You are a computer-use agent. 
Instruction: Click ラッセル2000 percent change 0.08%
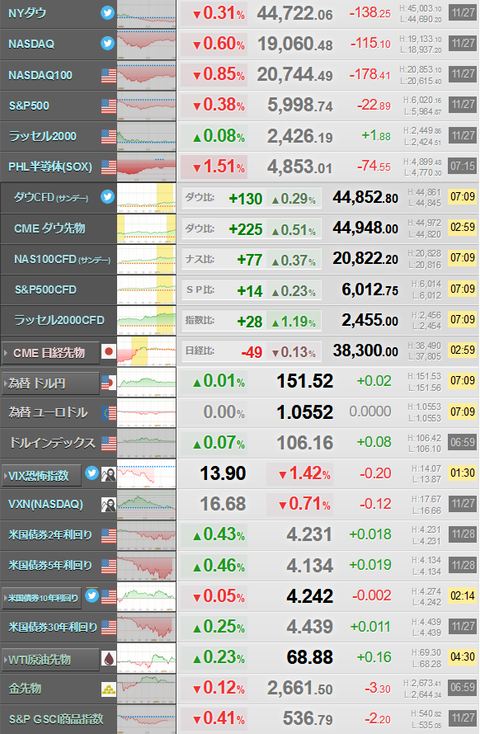click(x=219, y=136)
